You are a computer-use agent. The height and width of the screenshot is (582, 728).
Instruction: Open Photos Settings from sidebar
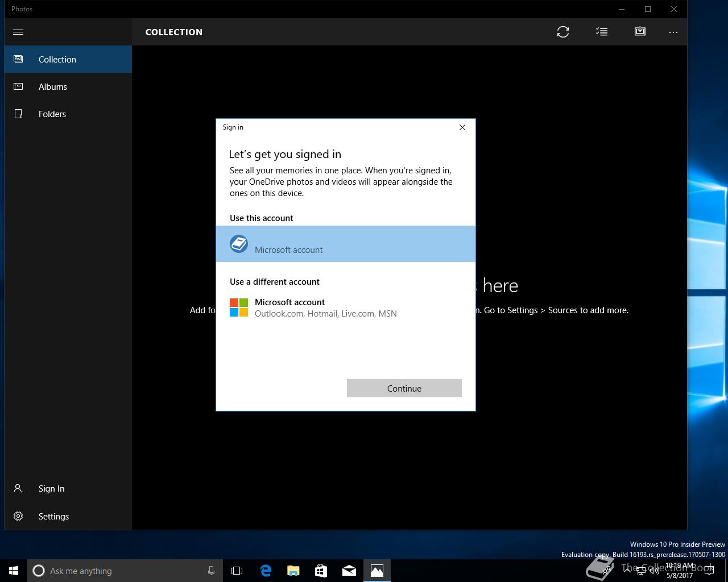[53, 516]
